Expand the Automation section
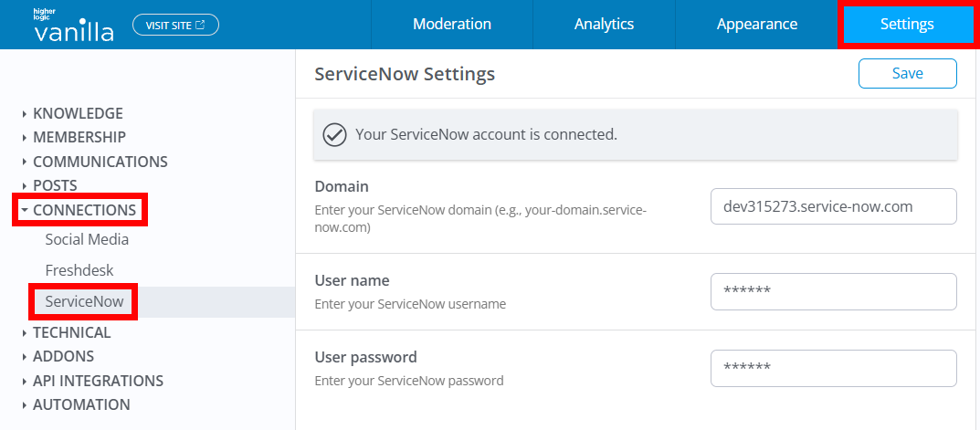 point(81,404)
